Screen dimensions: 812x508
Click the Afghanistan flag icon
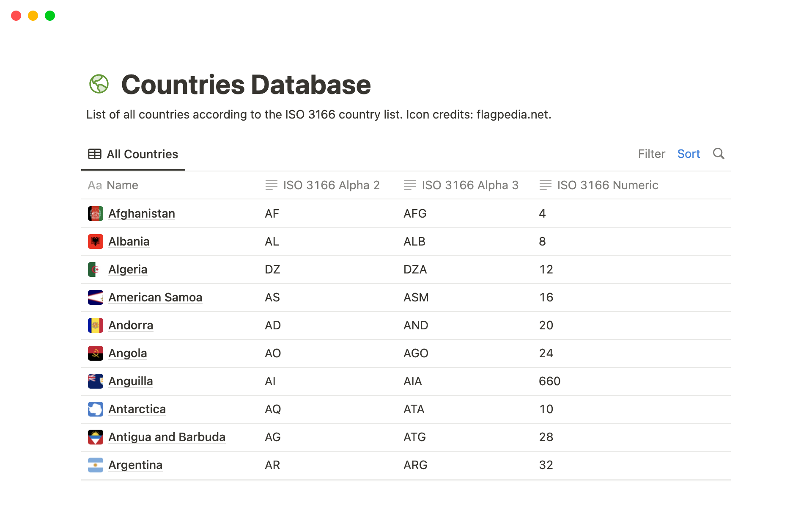tap(96, 214)
